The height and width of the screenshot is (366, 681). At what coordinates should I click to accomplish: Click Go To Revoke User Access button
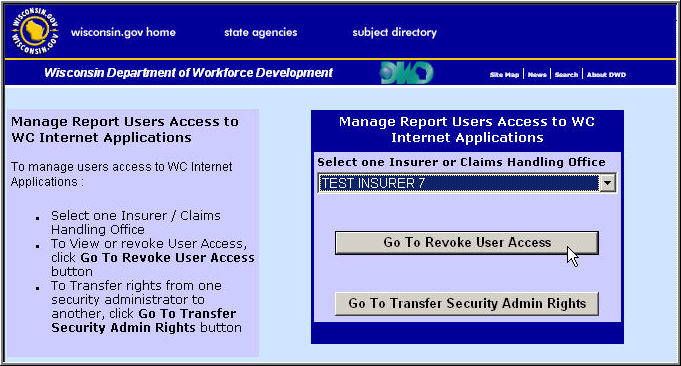click(467, 242)
